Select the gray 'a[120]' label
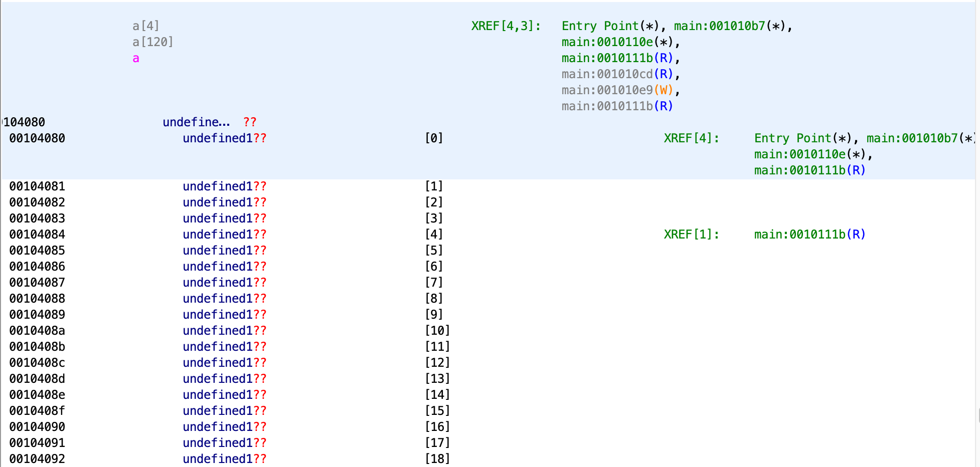980x467 pixels. 152,42
